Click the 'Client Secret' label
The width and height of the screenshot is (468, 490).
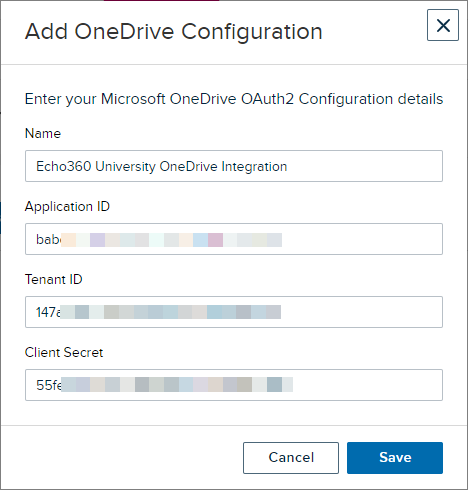pos(64,352)
